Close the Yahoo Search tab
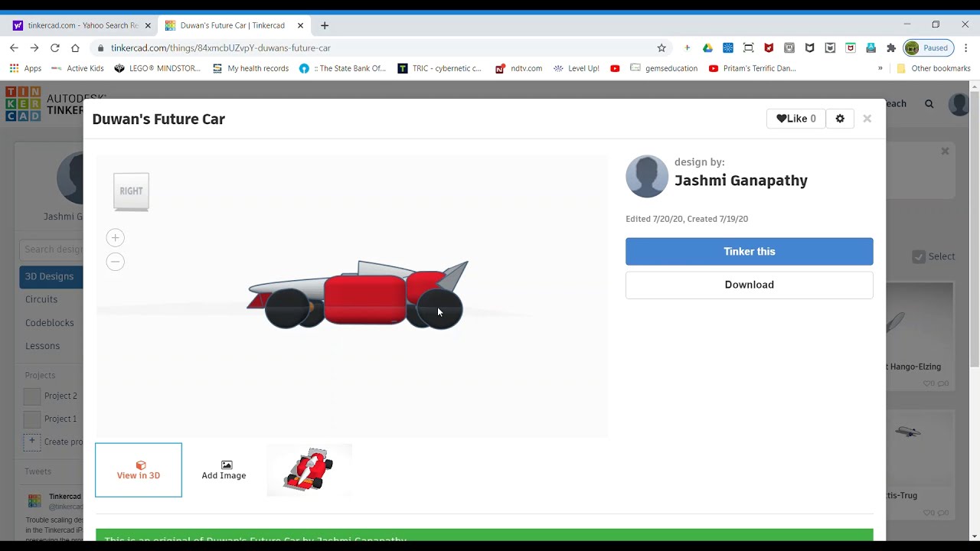The image size is (980, 551). click(x=148, y=25)
